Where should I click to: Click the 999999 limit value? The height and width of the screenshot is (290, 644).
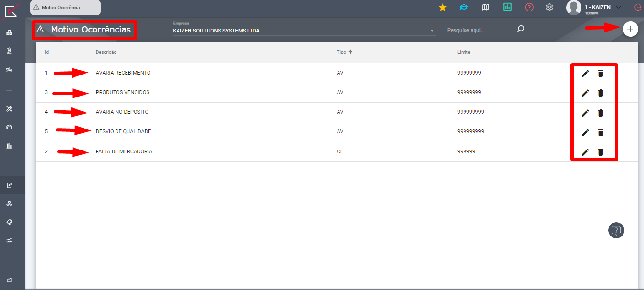click(x=466, y=151)
